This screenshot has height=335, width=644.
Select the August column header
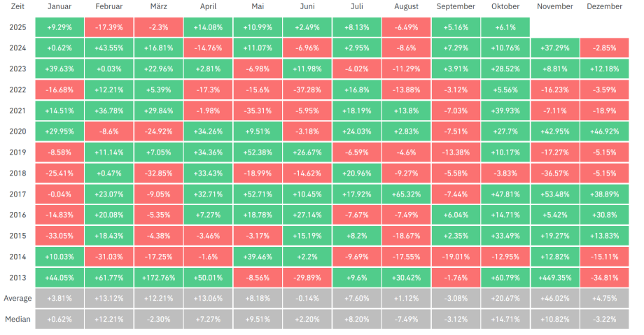(407, 6)
